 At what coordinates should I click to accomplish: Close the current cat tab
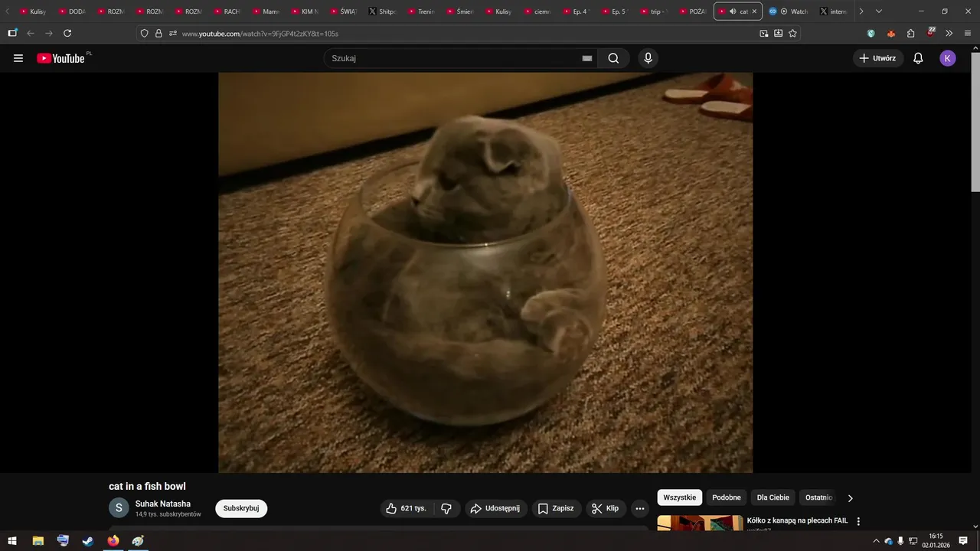point(754,11)
